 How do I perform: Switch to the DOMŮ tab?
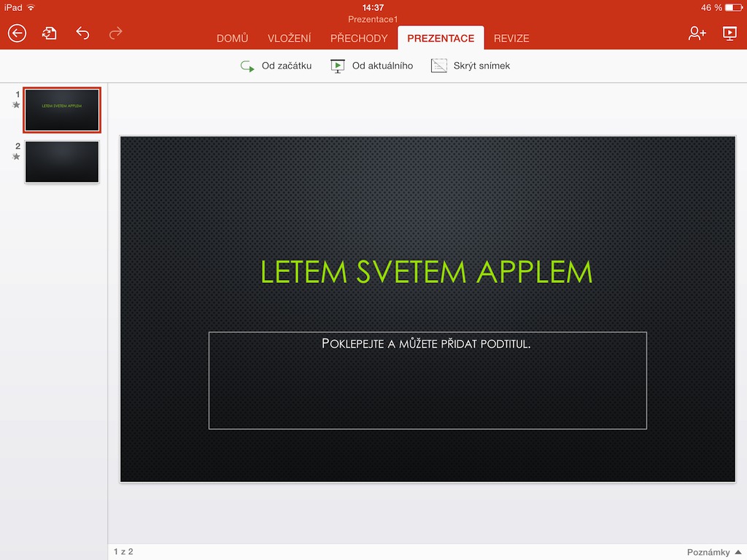tap(233, 39)
